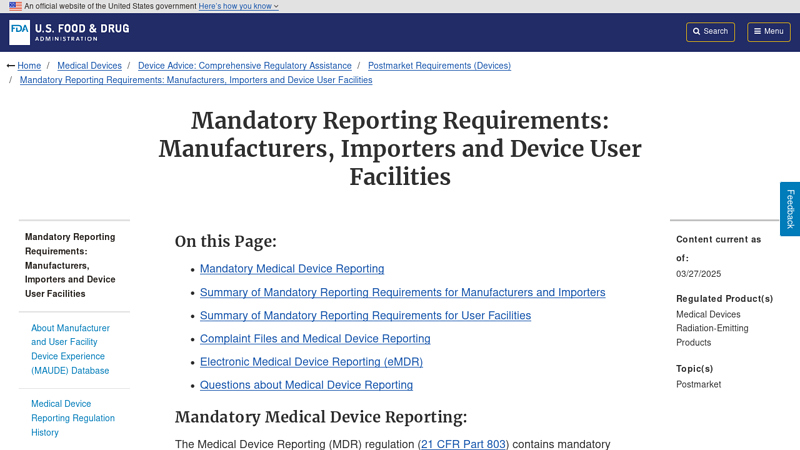
Task: Click the 'Regulated Product(s)' label
Action: pyautogui.click(x=724, y=299)
